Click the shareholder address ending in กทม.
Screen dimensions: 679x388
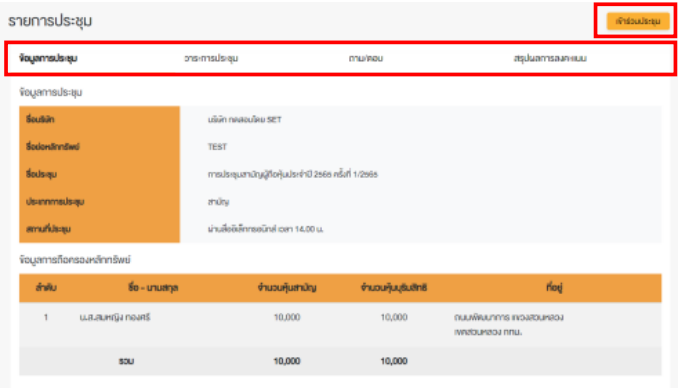tap(509, 325)
